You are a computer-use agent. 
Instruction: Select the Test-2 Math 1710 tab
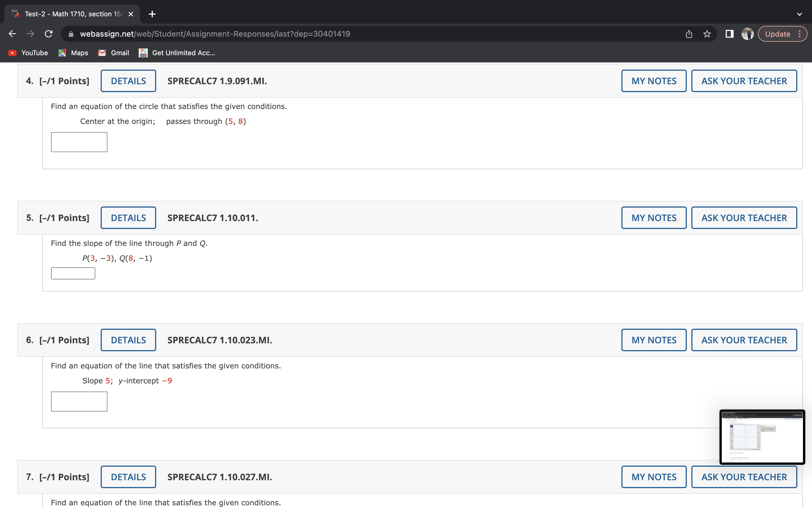[x=72, y=14]
